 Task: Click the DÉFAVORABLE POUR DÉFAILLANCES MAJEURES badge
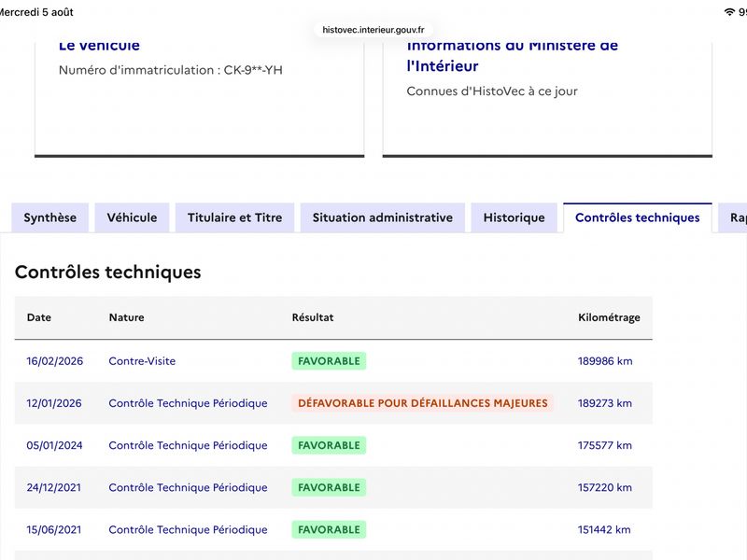423,403
